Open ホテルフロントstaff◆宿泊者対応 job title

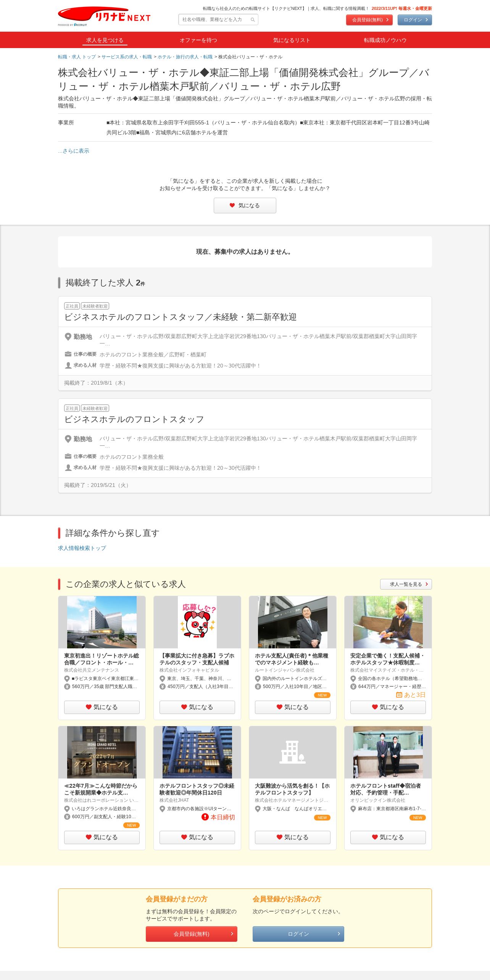(x=386, y=789)
